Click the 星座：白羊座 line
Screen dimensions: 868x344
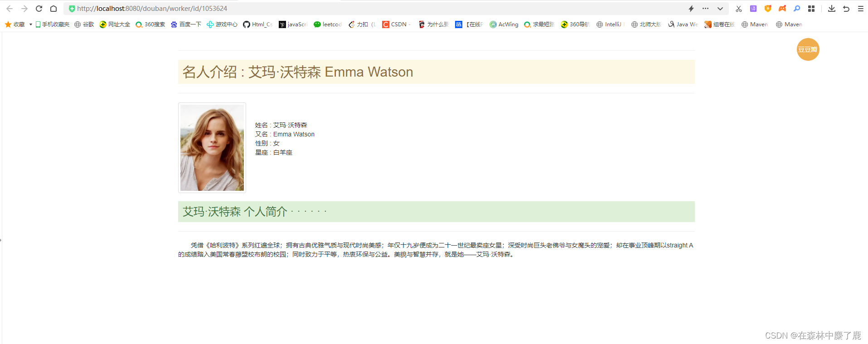pos(274,152)
